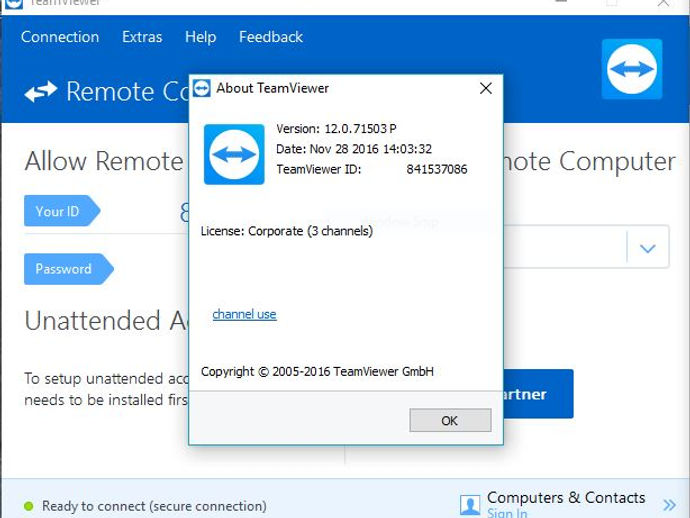690x518 pixels.
Task: Click the Computers & Contacts person icon
Action: click(470, 505)
